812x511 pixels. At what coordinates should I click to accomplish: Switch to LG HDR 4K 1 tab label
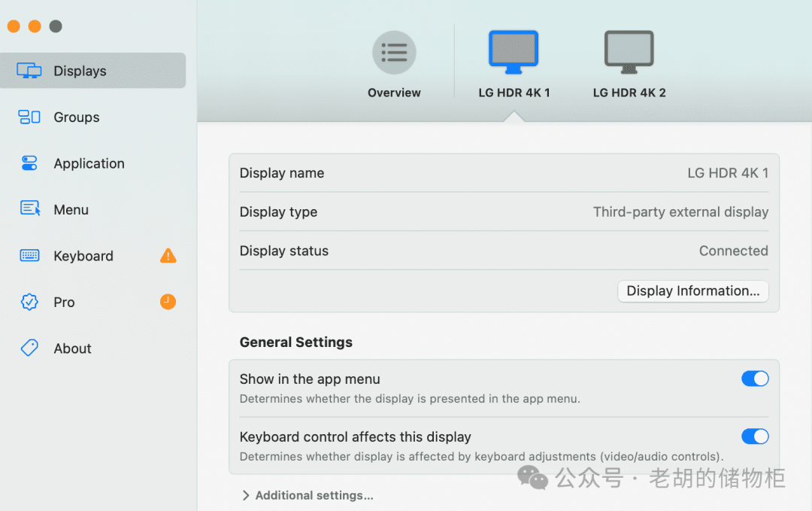tap(514, 93)
